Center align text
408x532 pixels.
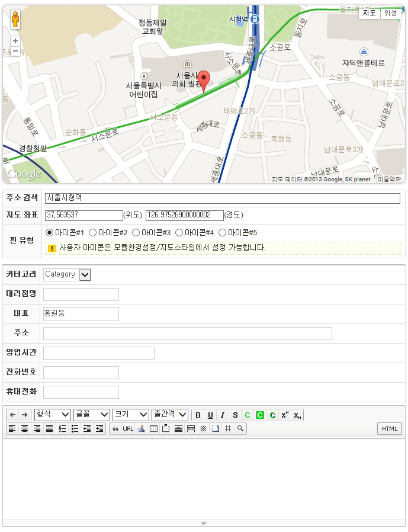[x=25, y=428]
